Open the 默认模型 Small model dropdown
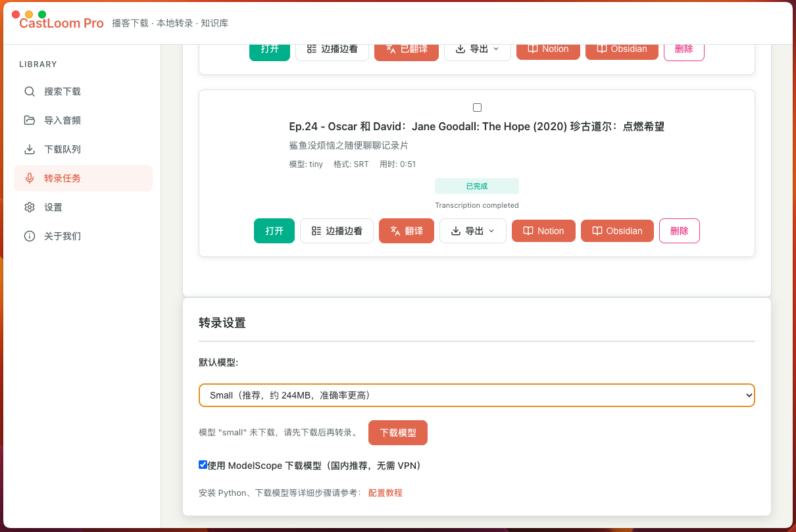The width and height of the screenshot is (796, 532). point(477,395)
